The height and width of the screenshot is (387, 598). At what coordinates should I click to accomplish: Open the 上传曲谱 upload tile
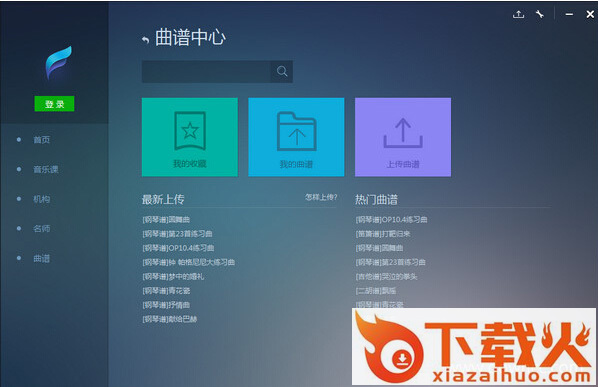pos(403,137)
